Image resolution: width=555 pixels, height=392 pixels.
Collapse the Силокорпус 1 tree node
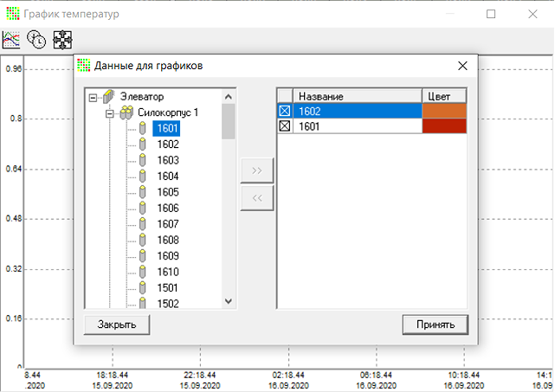(110, 113)
